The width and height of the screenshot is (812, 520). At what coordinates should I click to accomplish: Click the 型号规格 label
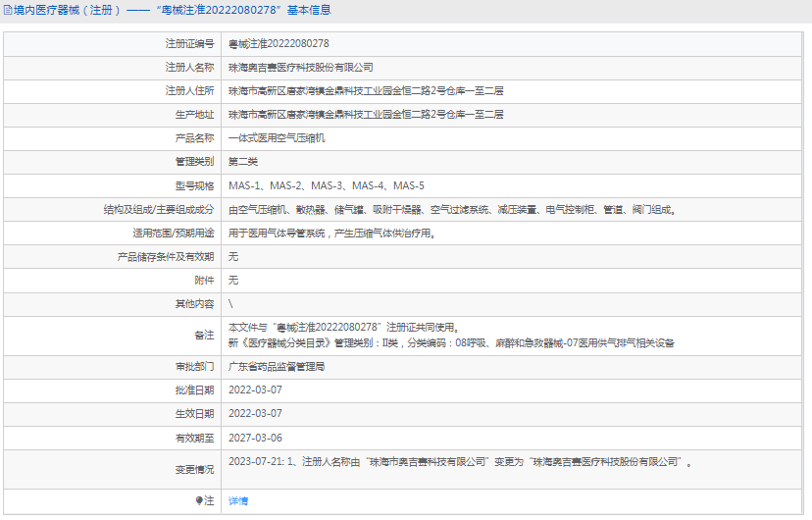195,185
